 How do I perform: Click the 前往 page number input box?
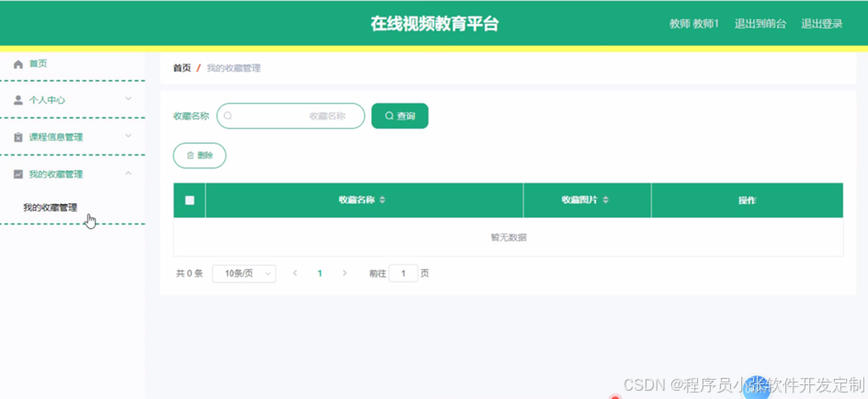(x=403, y=273)
